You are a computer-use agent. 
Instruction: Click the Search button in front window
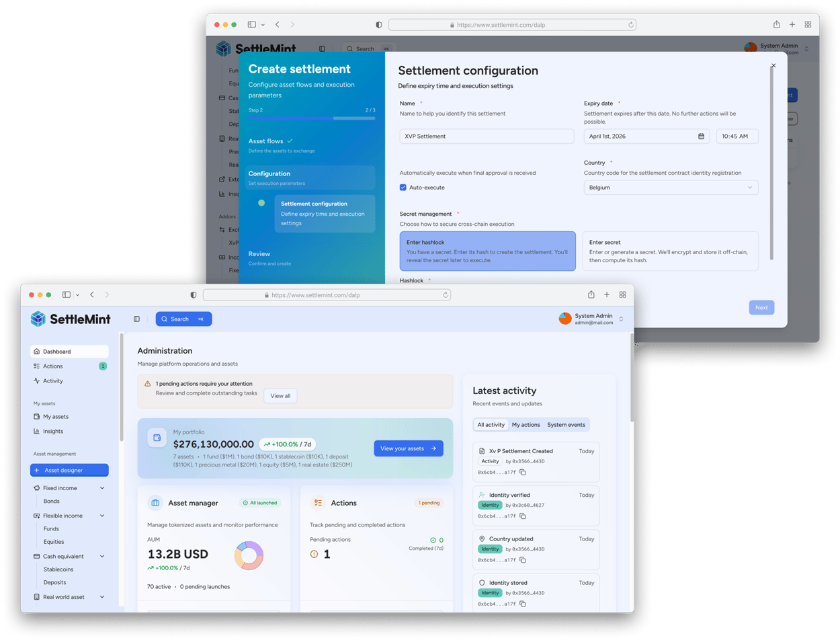tap(183, 319)
